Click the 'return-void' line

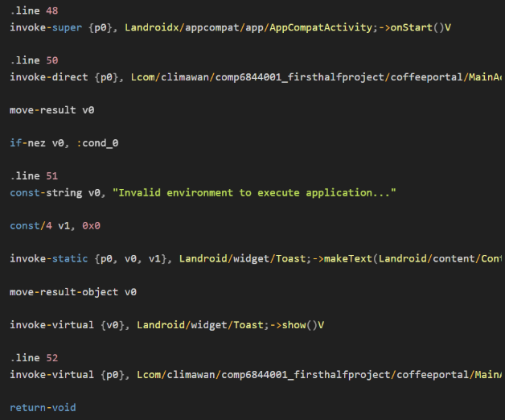43,407
